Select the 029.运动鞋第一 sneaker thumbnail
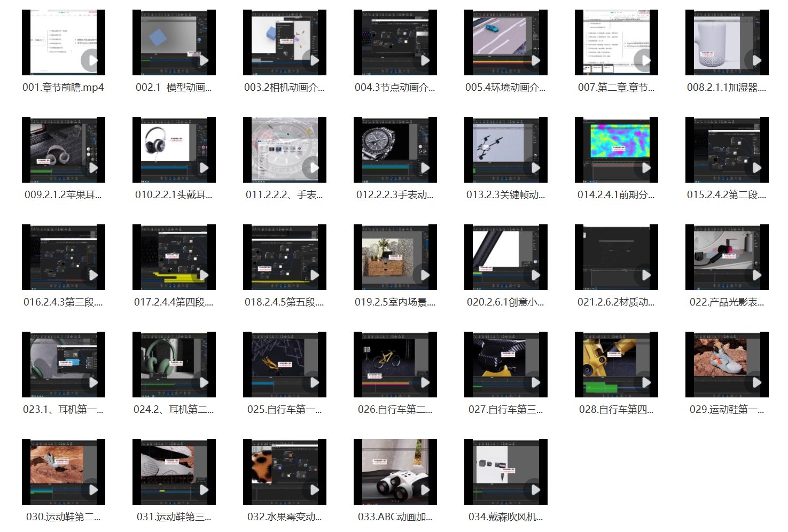Image resolution: width=788 pixels, height=532 pixels. point(727,364)
